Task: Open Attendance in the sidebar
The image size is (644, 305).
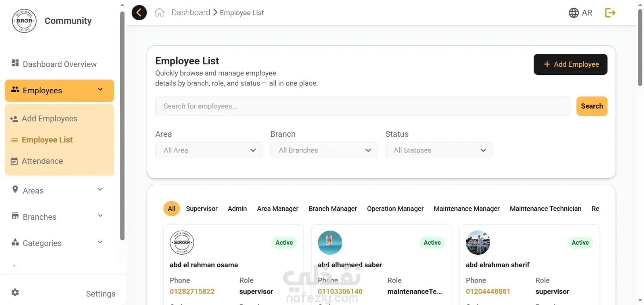Action: 42,161
